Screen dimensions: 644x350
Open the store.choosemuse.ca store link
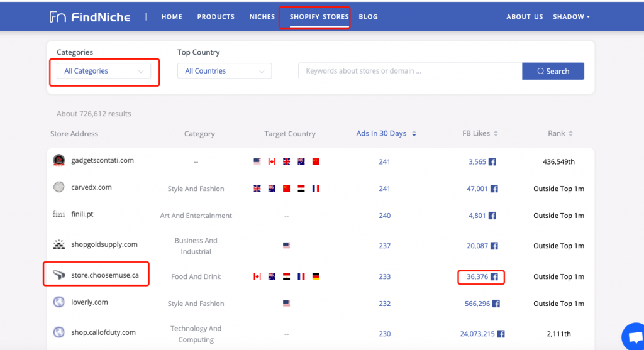point(105,275)
